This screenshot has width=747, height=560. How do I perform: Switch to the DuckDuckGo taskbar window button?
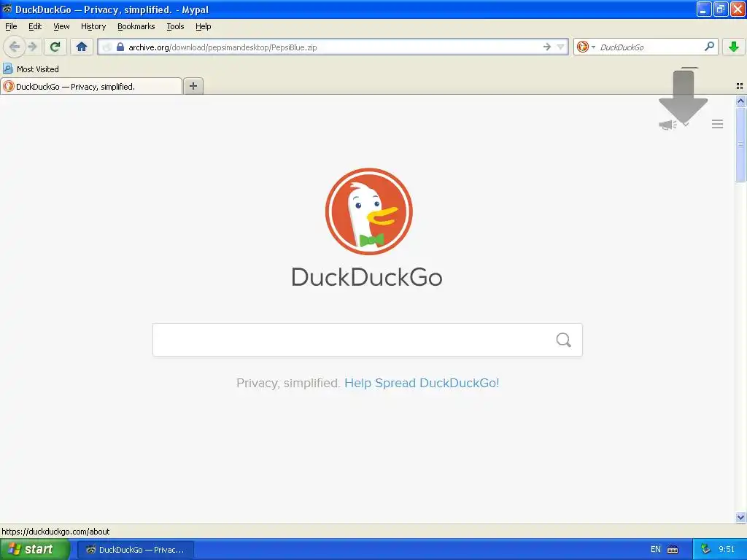pos(135,550)
